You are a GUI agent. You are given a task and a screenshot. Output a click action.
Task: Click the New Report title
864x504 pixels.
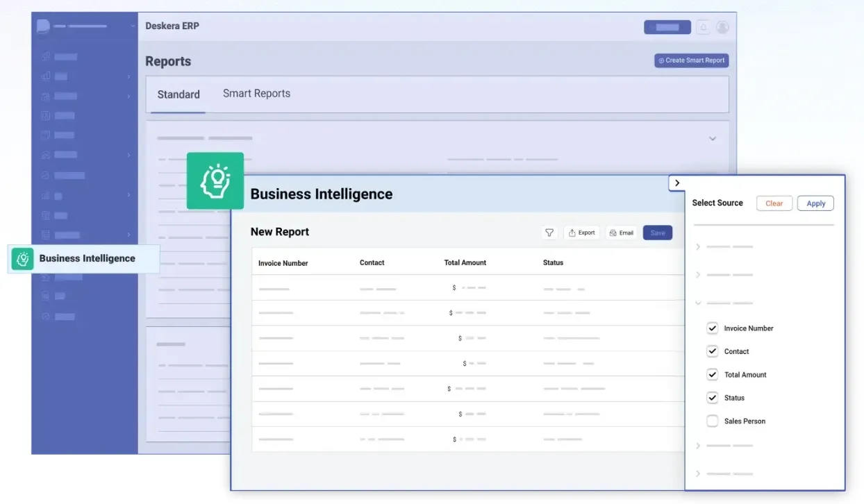(x=280, y=232)
